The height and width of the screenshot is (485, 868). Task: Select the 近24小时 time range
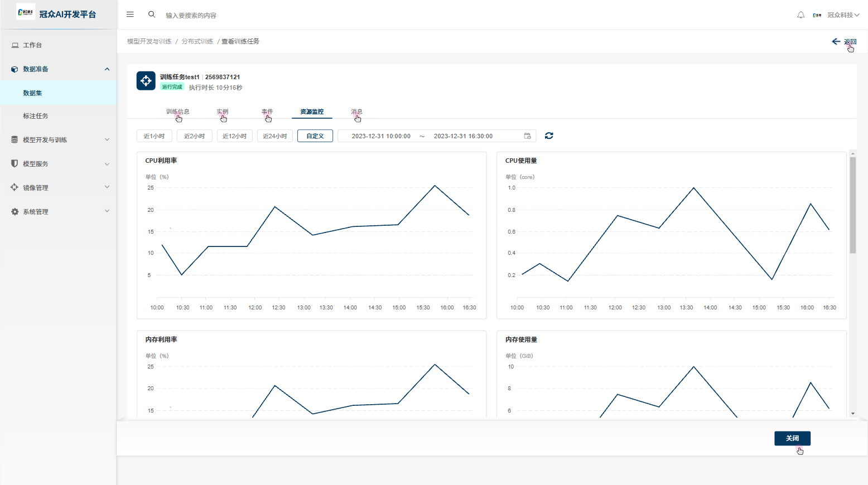coord(274,136)
